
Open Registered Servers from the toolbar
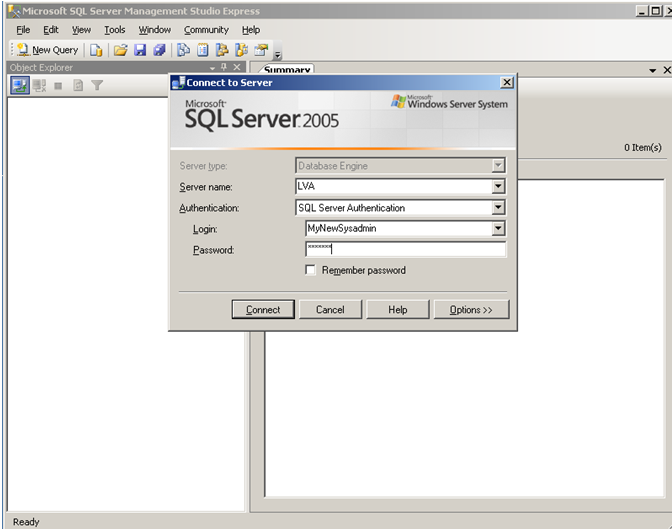[183, 50]
